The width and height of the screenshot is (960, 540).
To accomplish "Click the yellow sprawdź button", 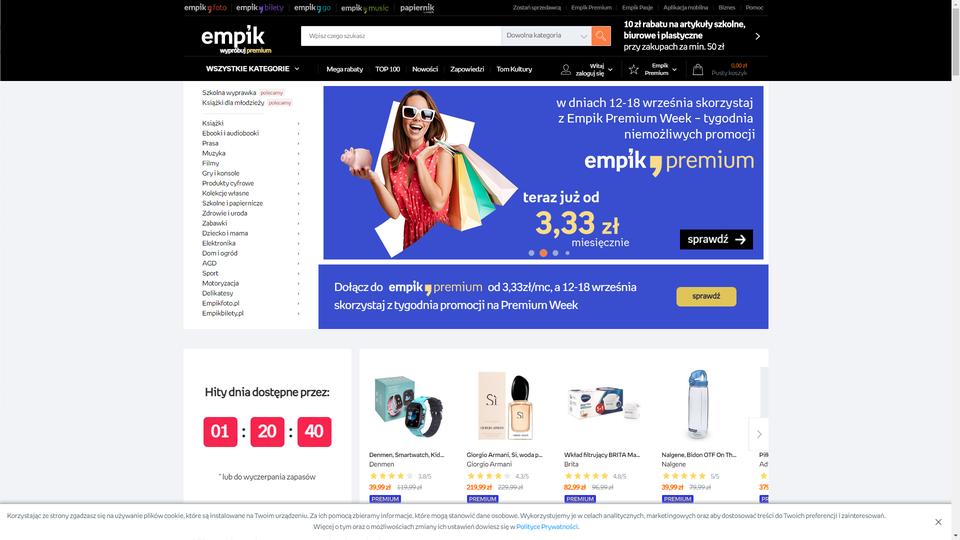I will (706, 296).
